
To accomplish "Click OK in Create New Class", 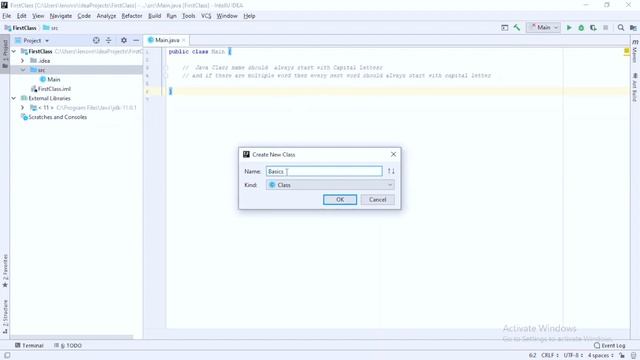I will (340, 200).
